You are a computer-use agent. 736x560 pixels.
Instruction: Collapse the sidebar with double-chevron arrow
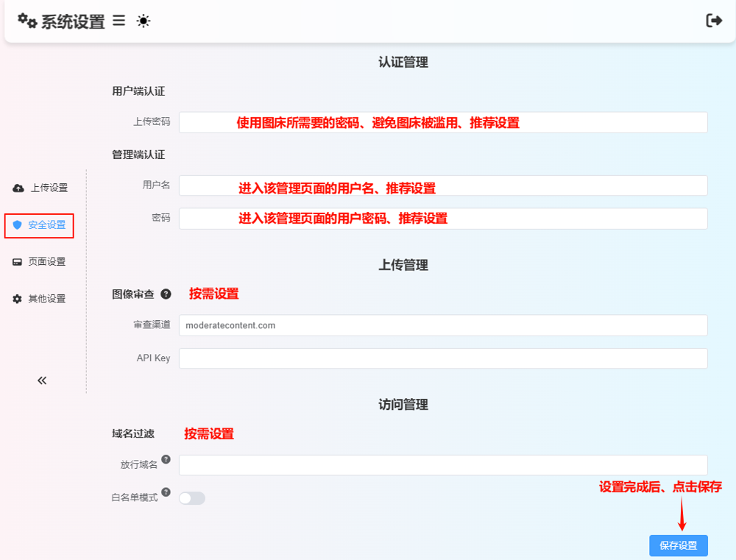click(x=42, y=380)
